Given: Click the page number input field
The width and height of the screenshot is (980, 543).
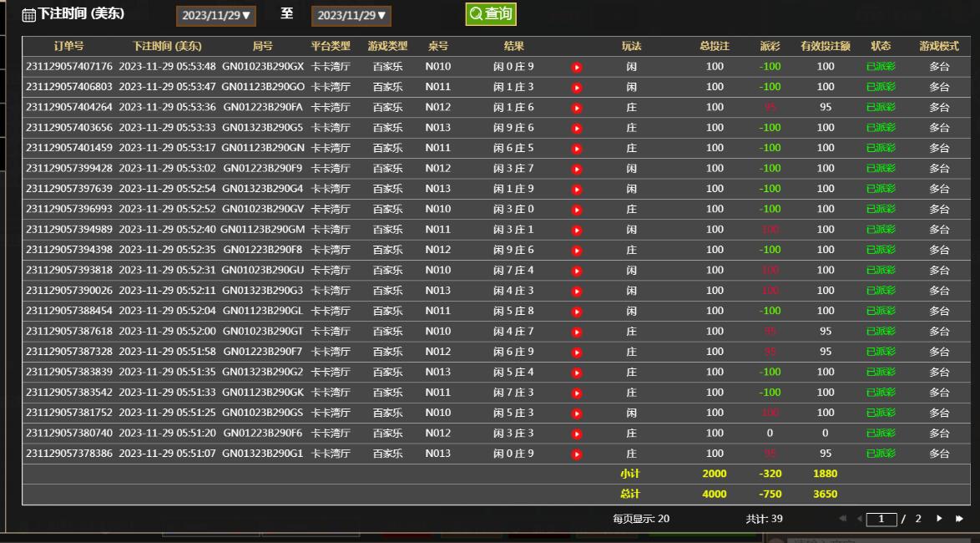Looking at the screenshot, I should (880, 520).
